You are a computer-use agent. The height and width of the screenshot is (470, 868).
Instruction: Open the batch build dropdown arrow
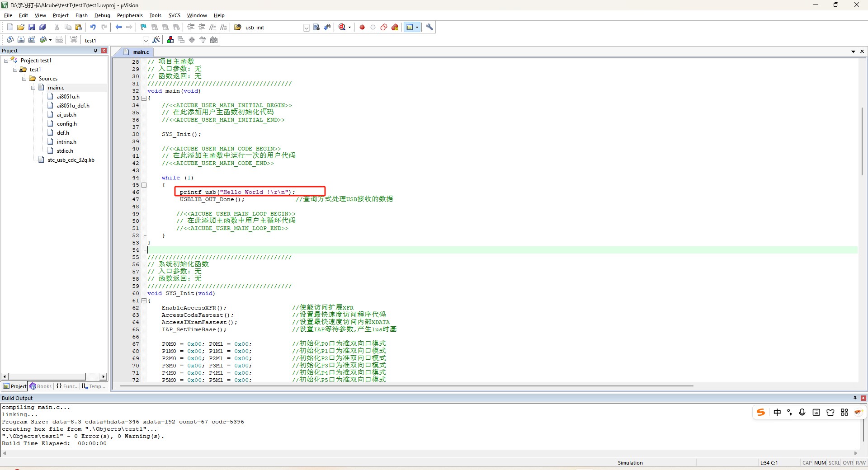pyautogui.click(x=50, y=40)
